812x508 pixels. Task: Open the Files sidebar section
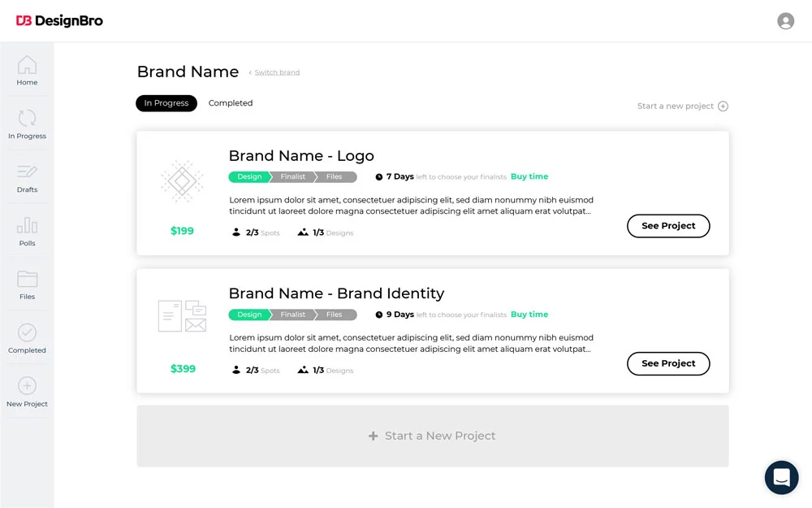(27, 284)
